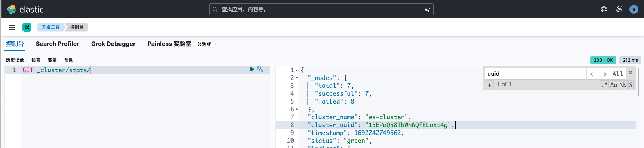Click 开发工具 breadcrumb

tap(51, 27)
